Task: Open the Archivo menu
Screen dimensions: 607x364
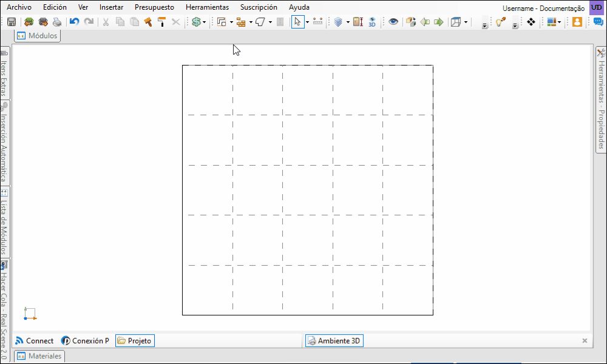Action: point(19,7)
